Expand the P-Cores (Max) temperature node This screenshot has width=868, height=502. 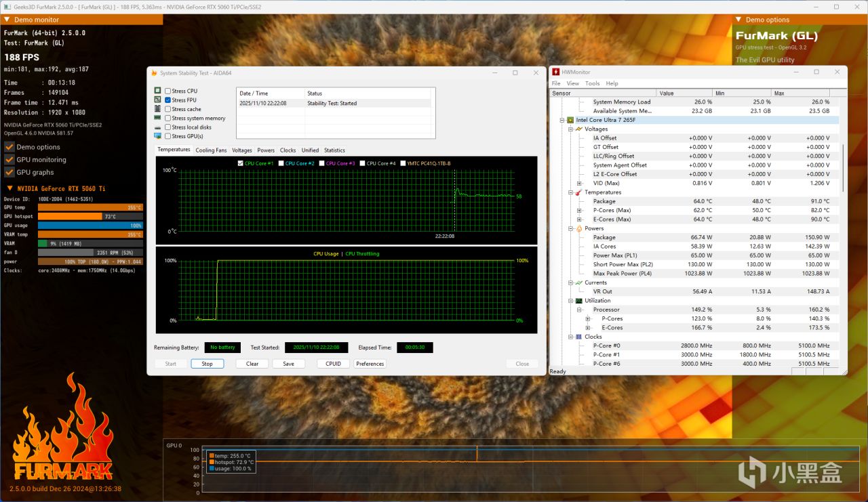pos(579,210)
